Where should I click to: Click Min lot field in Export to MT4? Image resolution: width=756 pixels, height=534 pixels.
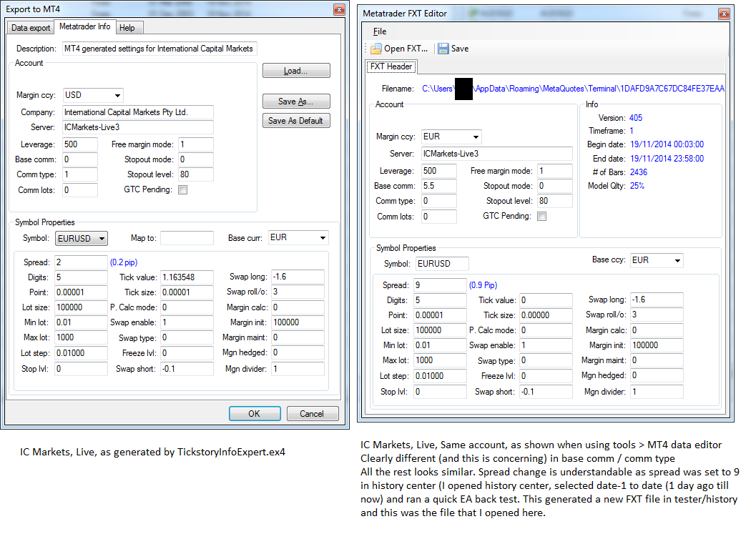click(81, 322)
